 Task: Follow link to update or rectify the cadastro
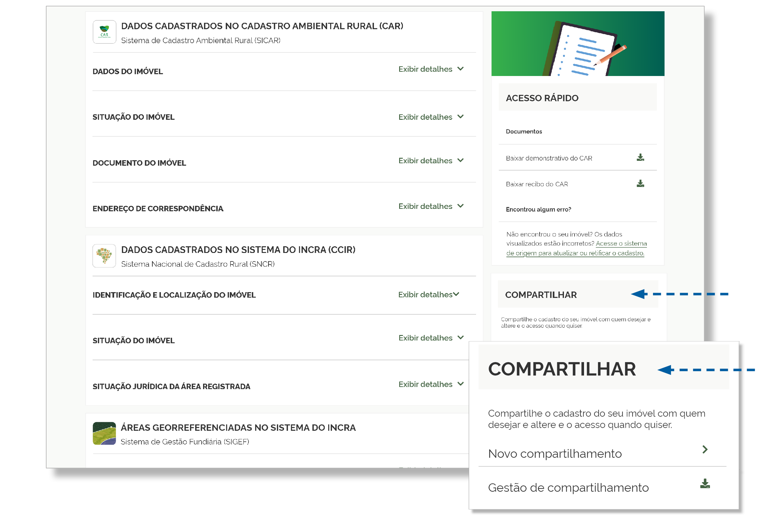click(x=576, y=248)
